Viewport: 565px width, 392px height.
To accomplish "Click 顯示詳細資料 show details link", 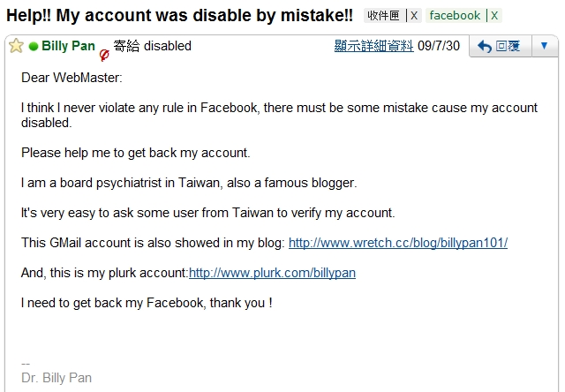I will click(x=373, y=46).
